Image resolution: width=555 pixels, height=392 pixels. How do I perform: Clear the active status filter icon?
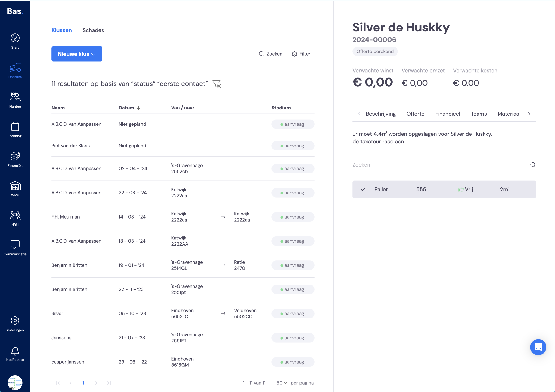217,84
